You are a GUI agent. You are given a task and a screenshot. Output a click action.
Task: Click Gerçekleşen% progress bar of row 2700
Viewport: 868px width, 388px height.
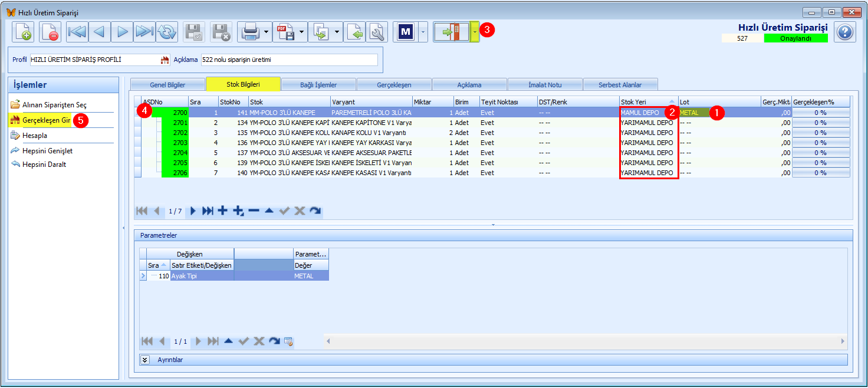(820, 113)
